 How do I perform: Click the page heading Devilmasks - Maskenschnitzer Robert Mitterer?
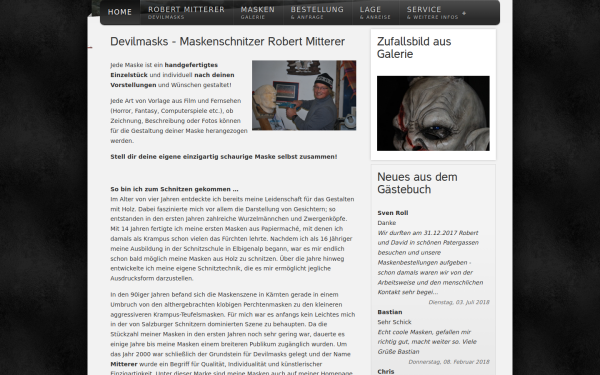(x=228, y=41)
